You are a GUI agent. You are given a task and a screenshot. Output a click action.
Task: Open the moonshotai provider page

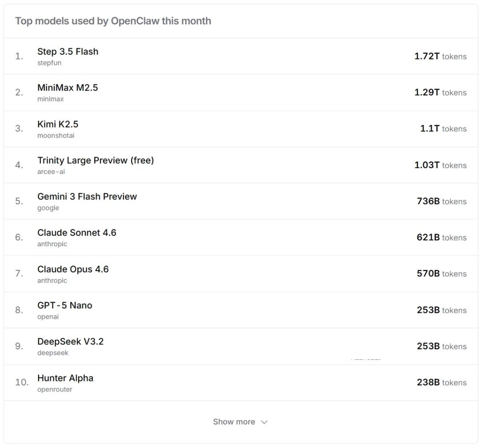[56, 136]
